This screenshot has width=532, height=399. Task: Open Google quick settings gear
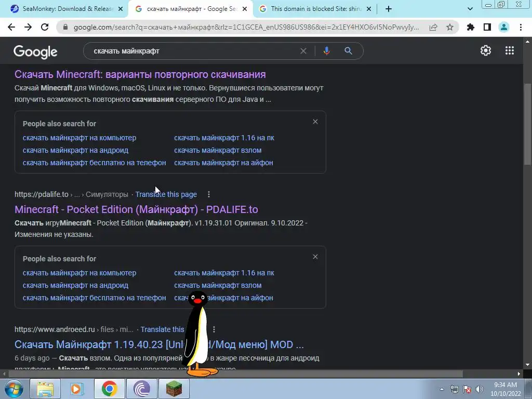486,50
